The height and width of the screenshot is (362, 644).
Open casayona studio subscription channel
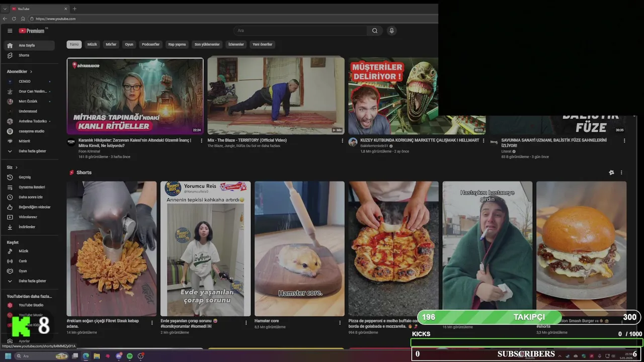tap(30, 131)
